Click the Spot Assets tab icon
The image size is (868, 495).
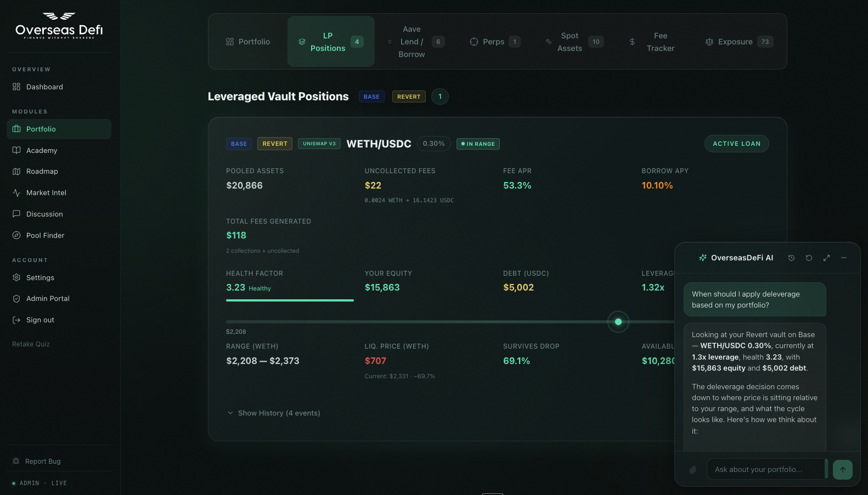coord(549,42)
